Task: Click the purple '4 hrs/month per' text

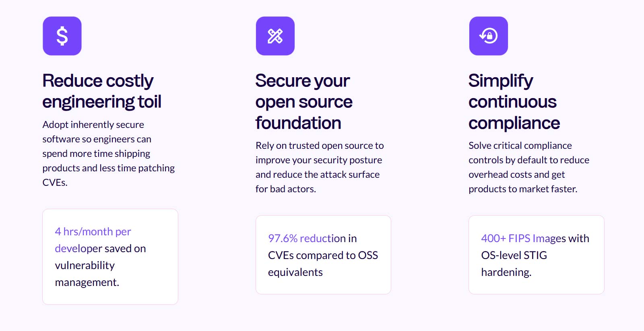Action: (x=93, y=232)
